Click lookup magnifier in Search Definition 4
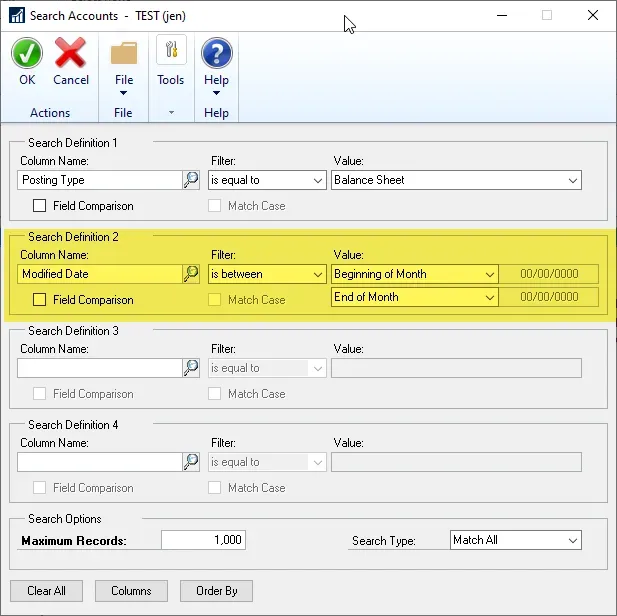The image size is (617, 616). coord(191,462)
